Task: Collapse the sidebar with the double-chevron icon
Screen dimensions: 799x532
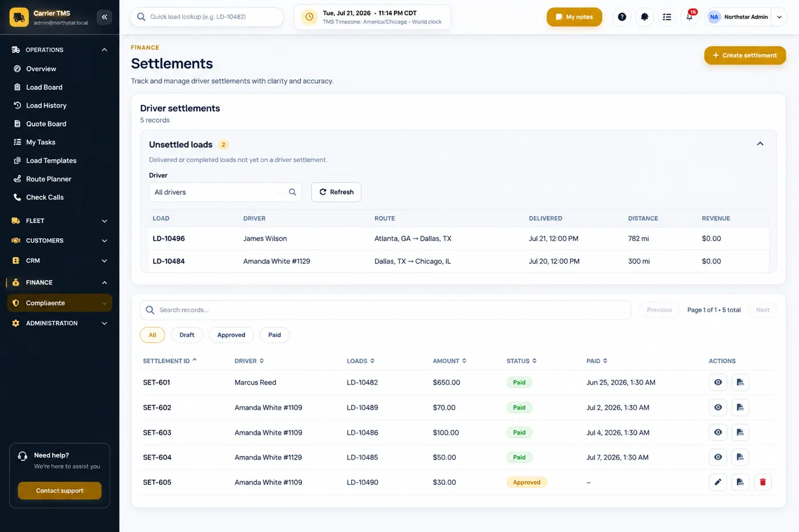Action: [104, 17]
